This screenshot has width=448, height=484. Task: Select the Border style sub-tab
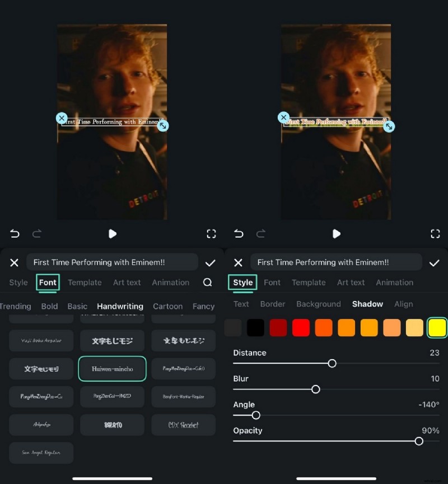click(x=273, y=304)
